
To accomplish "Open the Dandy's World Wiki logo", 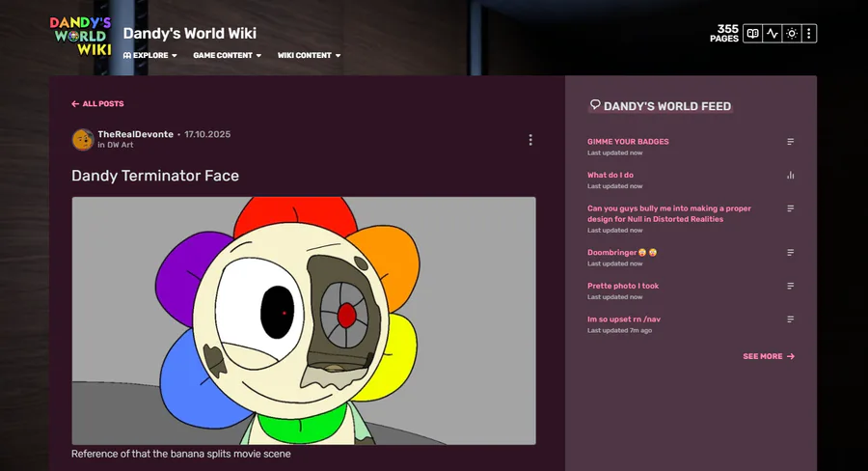I will point(80,36).
